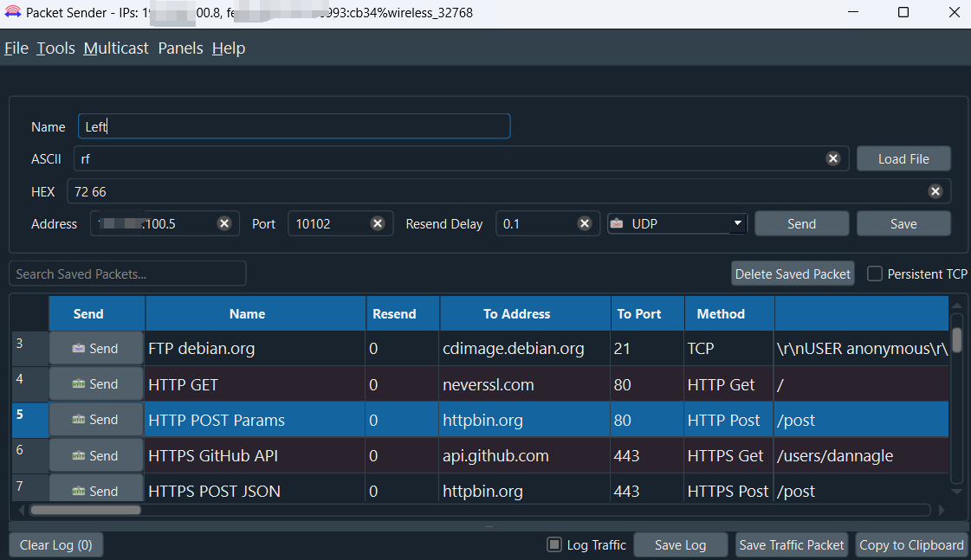The height and width of the screenshot is (560, 971).
Task: Click the Delete Saved Packet button
Action: click(793, 274)
